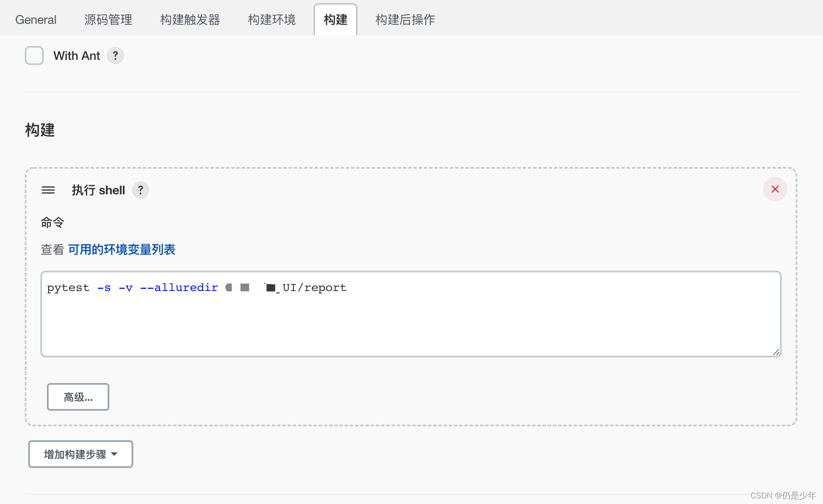
Task: Delete the 执行 shell build step
Action: (x=775, y=189)
